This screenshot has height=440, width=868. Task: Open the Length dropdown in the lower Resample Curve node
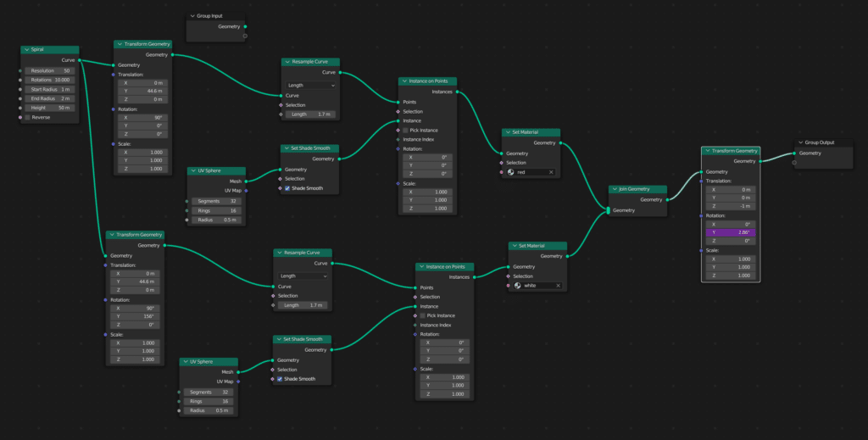pyautogui.click(x=303, y=276)
